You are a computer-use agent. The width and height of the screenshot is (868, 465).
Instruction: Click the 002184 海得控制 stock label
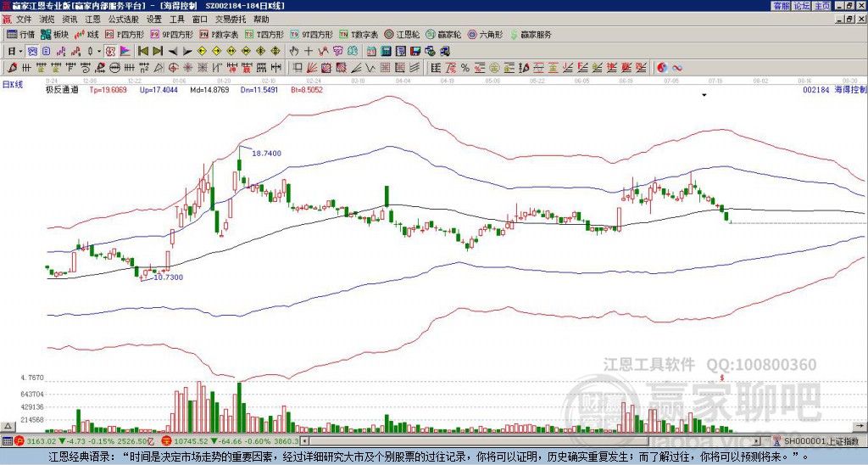click(834, 89)
